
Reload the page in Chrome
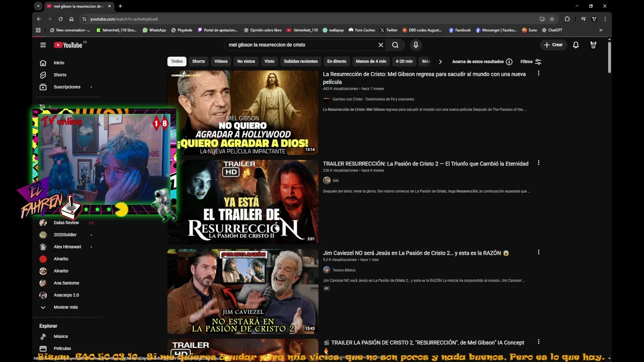pos(60,19)
